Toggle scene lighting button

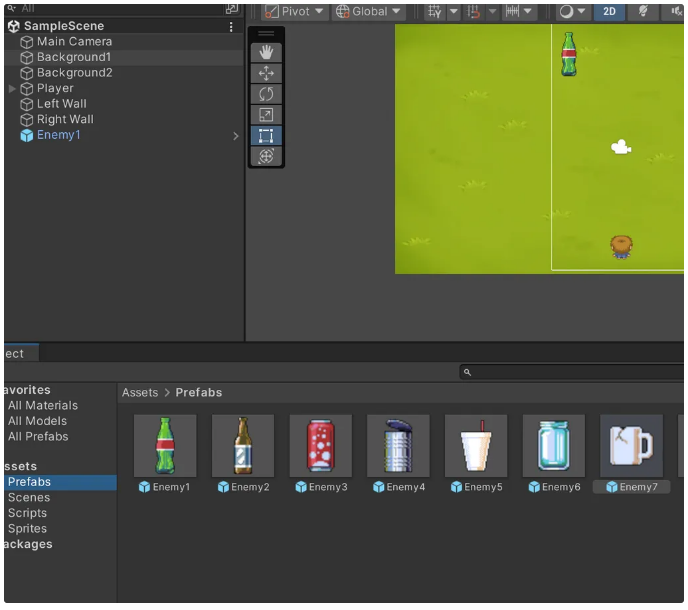643,11
